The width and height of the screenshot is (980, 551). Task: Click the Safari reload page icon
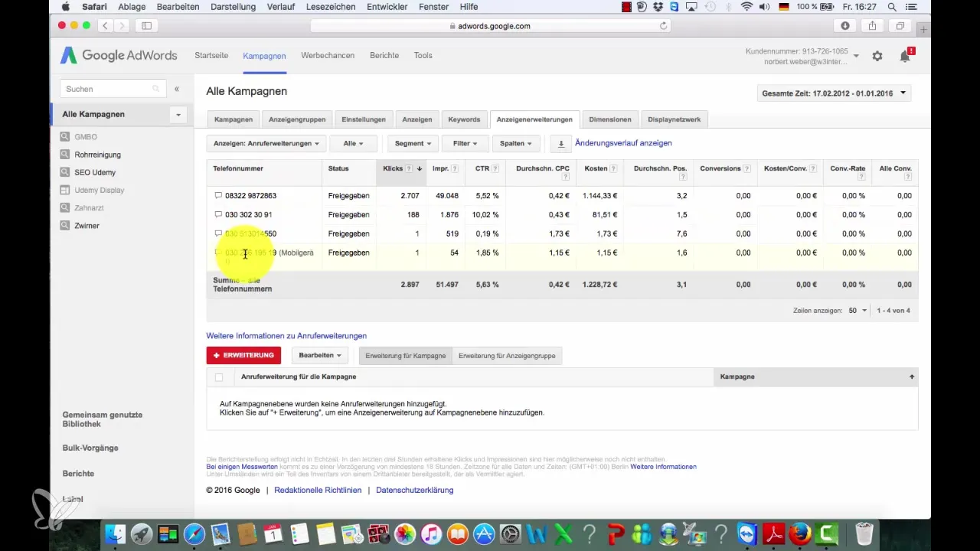tap(664, 26)
